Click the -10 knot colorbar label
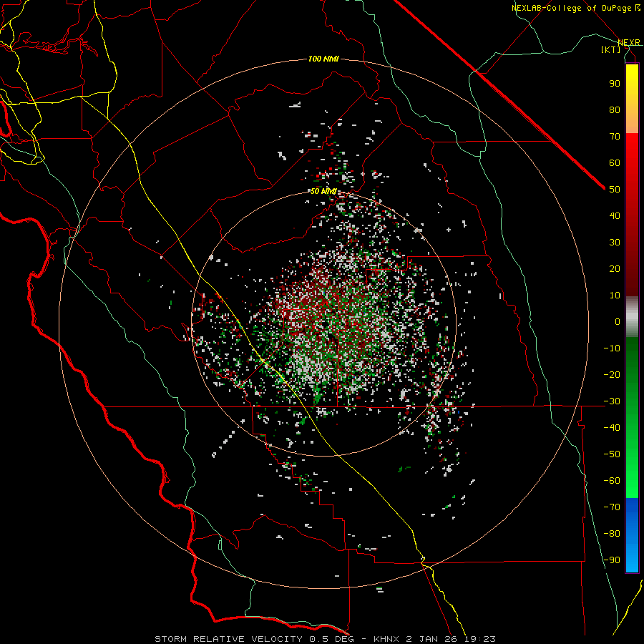This screenshot has height=644, width=644. 612,348
